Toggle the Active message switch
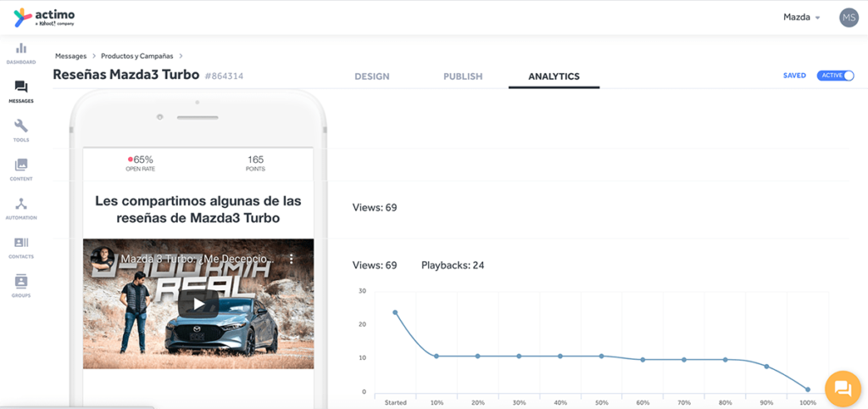Image resolution: width=868 pixels, height=409 pixels. coord(835,76)
